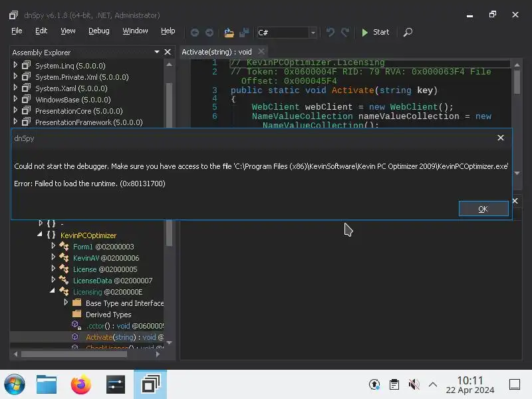Expand the Form1 @02000003 class
532x399 pixels.
tap(53, 245)
